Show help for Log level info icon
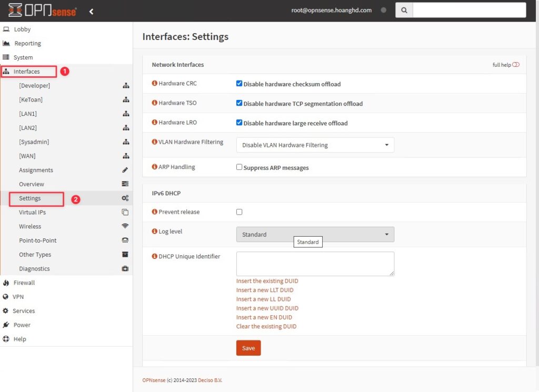539x392 pixels. click(x=154, y=231)
